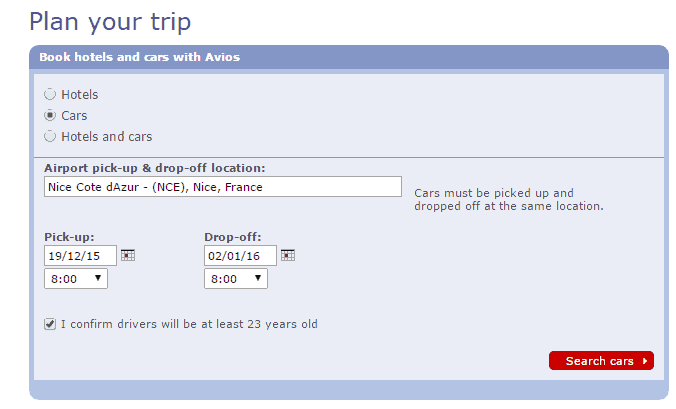Open the Drop-off date calendar icon
Viewport: 676px width, 409px height.
(287, 256)
